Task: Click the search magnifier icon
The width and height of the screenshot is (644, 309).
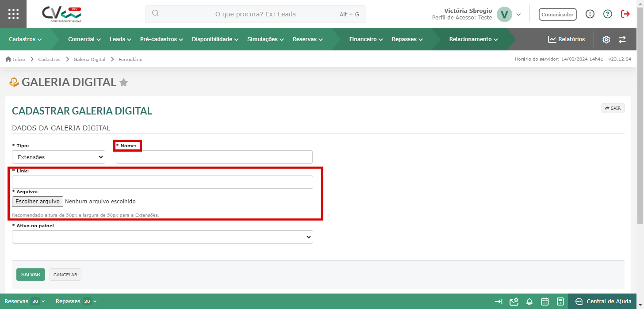Action: pyautogui.click(x=155, y=13)
